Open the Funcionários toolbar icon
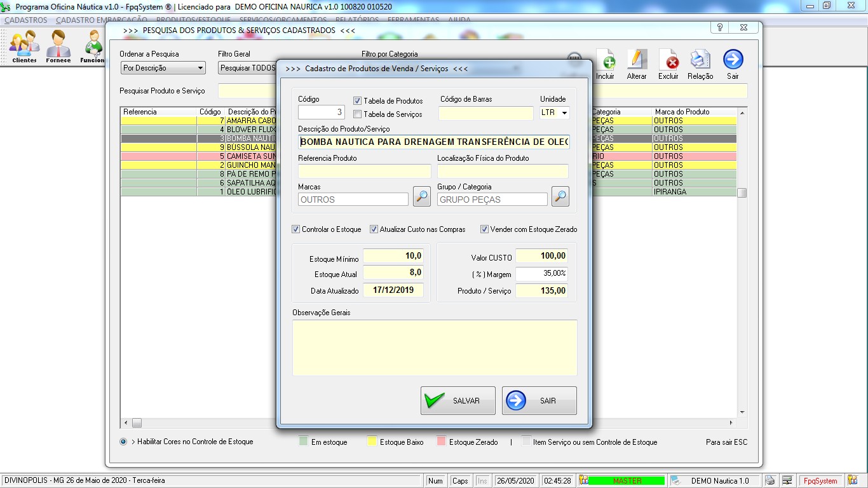 click(92, 46)
